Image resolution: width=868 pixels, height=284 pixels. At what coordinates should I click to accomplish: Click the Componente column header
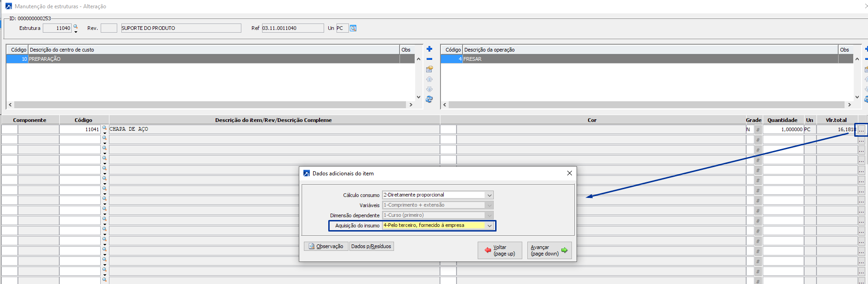click(x=30, y=120)
